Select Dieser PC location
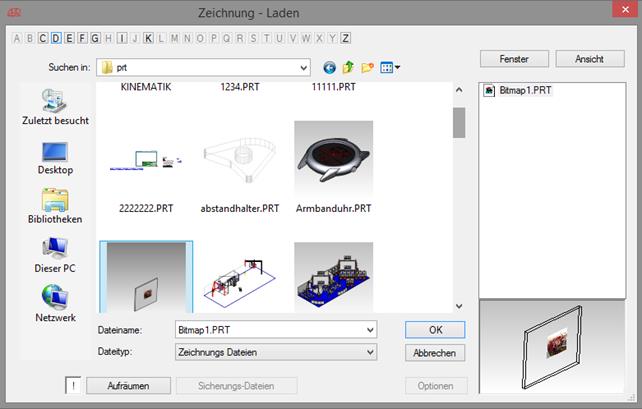642x409 pixels. tap(55, 255)
